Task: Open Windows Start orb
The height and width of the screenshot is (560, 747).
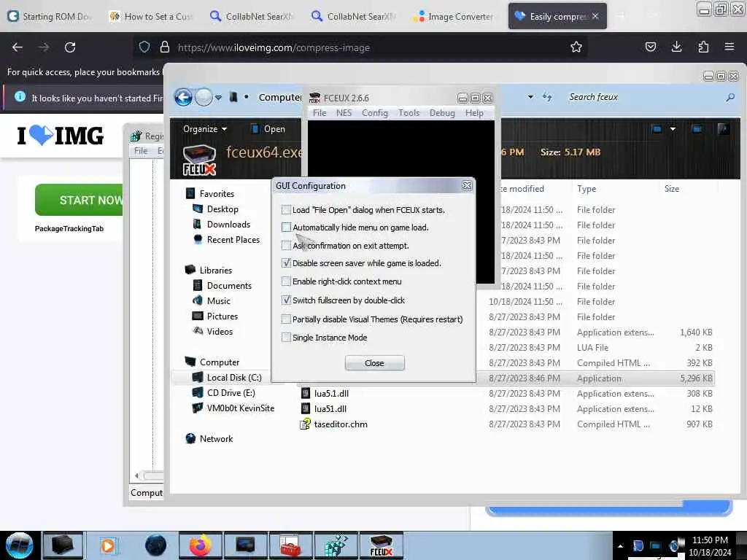Action: [x=20, y=545]
